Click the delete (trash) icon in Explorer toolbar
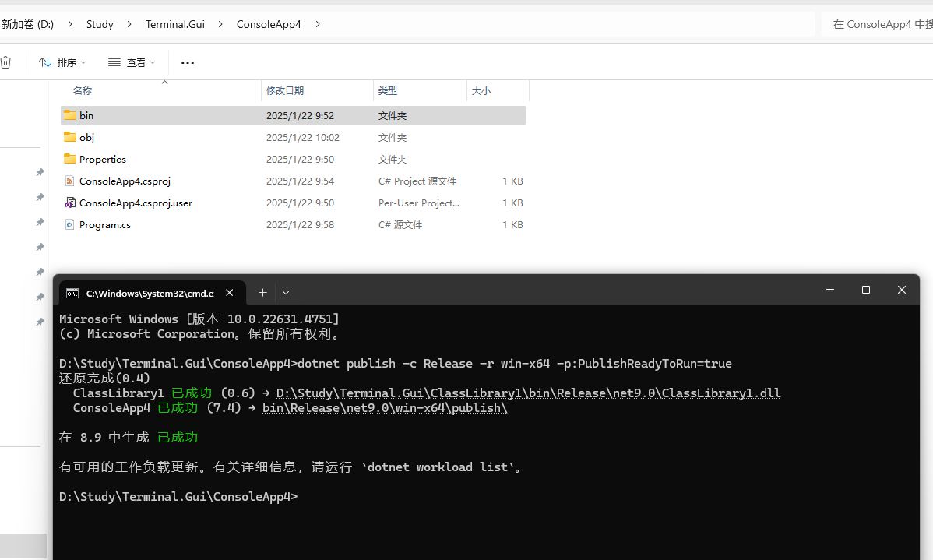Screen dimensions: 933x560 tap(8, 62)
